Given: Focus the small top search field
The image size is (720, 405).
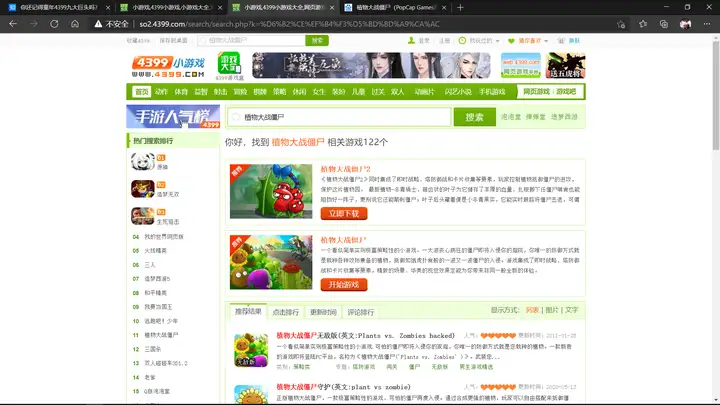Looking at the screenshot, I should tap(251, 40).
